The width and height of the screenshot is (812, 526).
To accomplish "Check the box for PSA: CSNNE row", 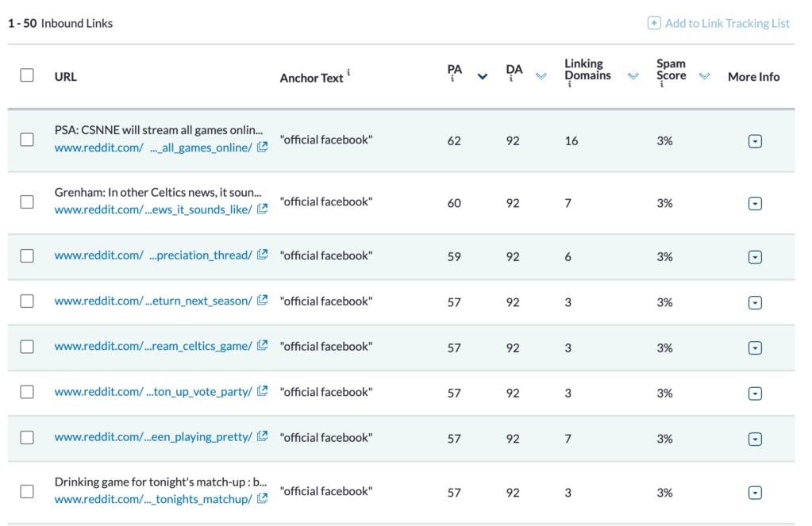I will pyautogui.click(x=27, y=140).
